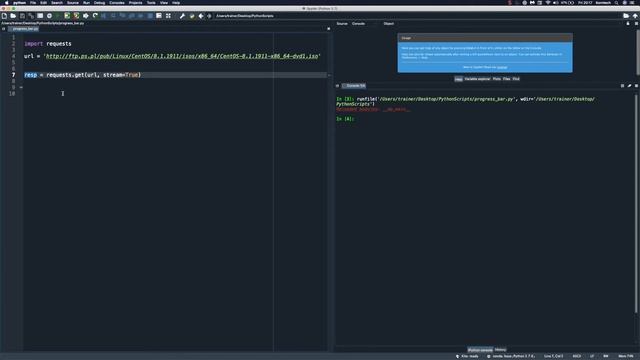Viewport: 640px width, 360px height.
Task: Run selection or current line
Action: (85, 16)
